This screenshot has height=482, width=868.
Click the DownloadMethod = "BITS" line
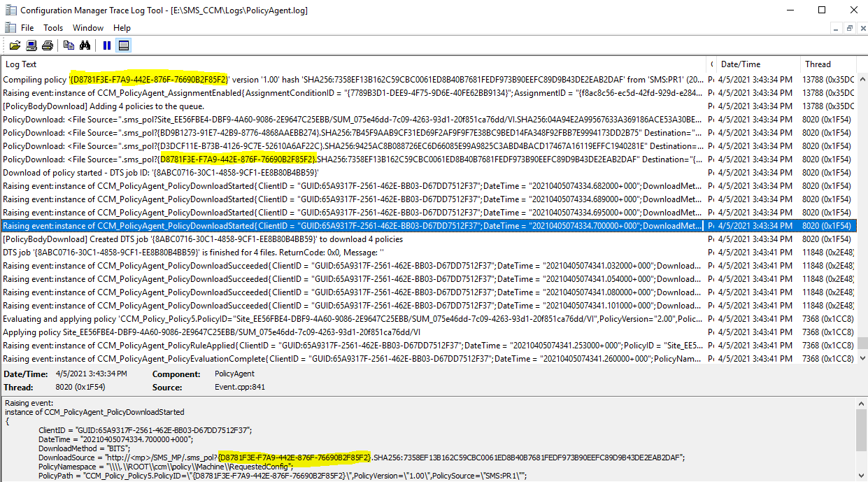(x=84, y=448)
